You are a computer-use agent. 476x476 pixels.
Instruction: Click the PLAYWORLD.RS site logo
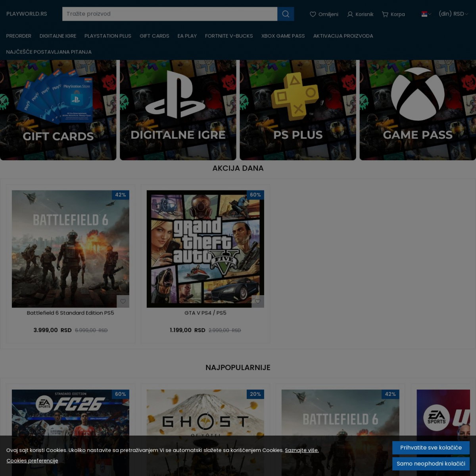click(27, 14)
